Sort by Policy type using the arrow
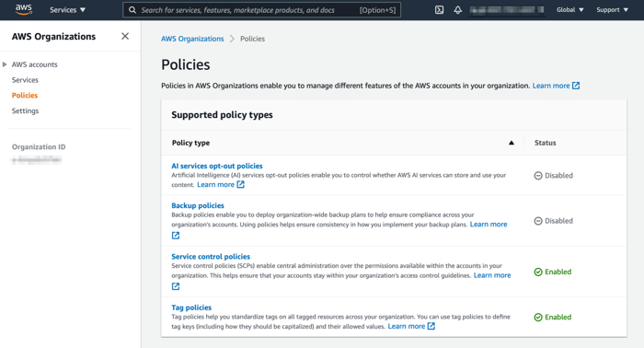The width and height of the screenshot is (644, 348). click(512, 143)
